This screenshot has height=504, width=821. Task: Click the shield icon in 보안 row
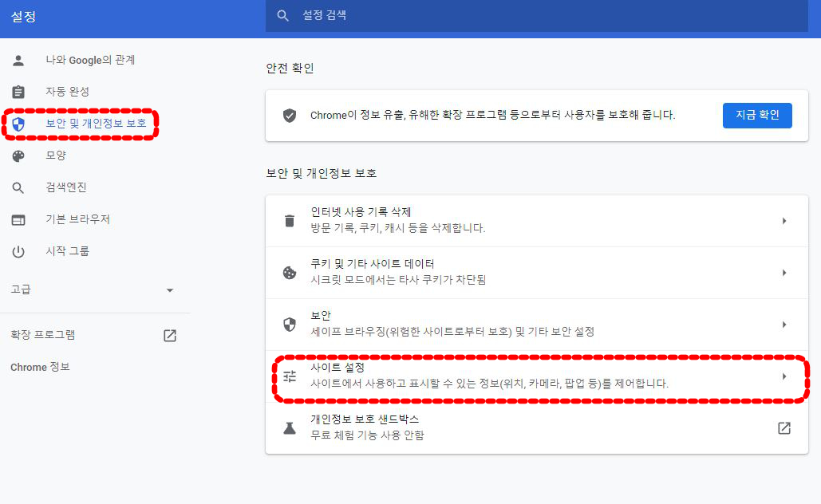coord(290,325)
